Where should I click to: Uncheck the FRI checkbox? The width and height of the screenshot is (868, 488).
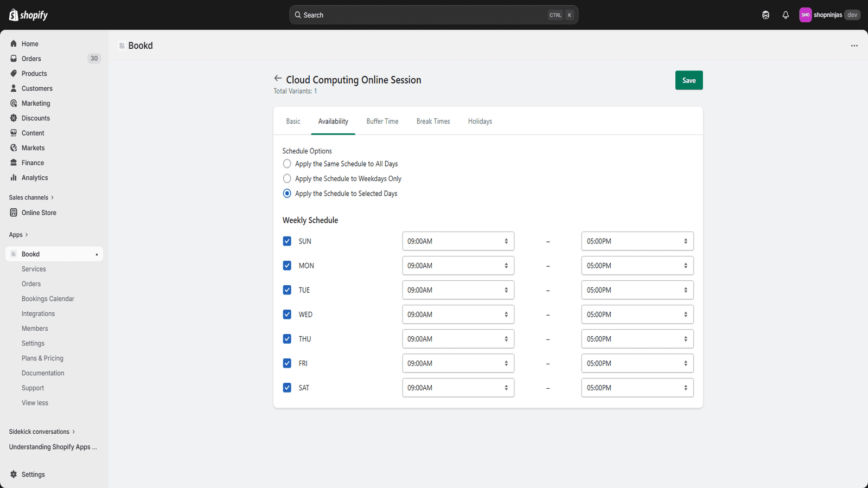(x=287, y=363)
